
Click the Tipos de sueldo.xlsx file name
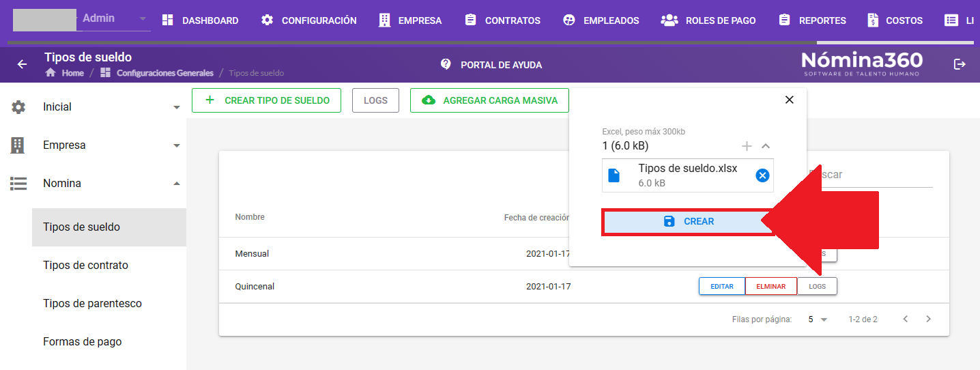[688, 169]
